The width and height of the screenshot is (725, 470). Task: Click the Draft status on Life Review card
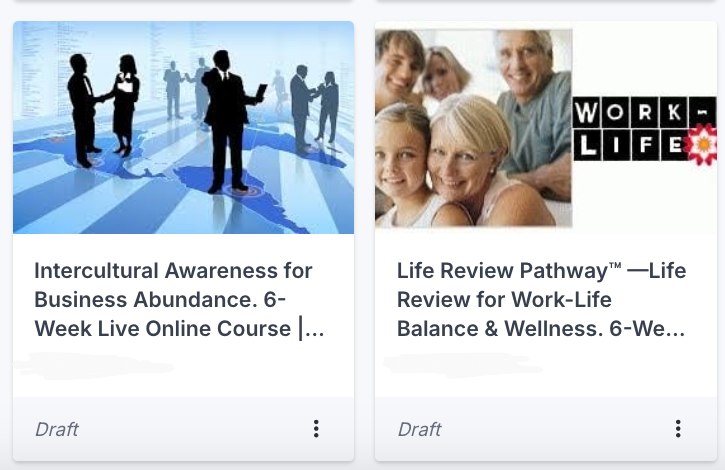[419, 429]
